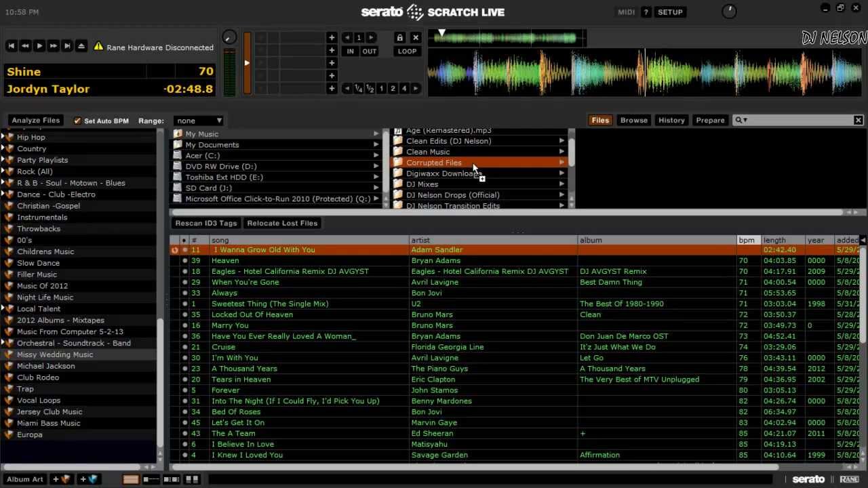Click the deck gain knob
The width and height of the screenshot is (868, 488).
coord(230,37)
